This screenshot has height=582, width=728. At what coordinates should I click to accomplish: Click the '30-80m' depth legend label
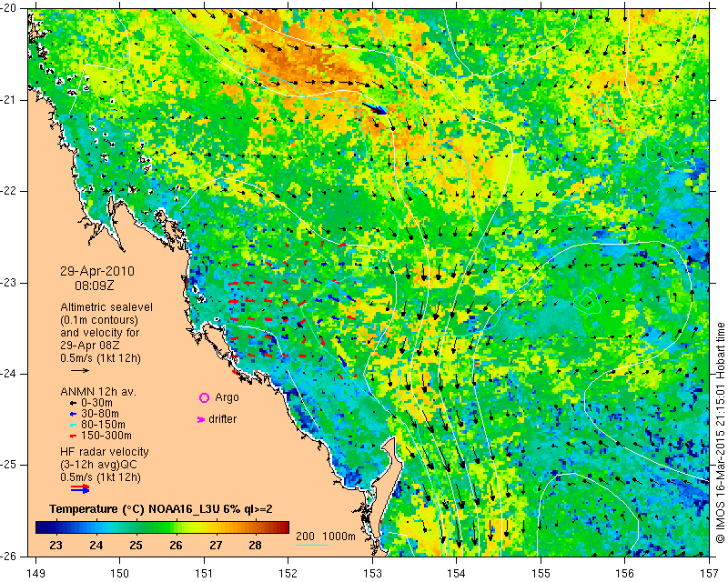(100, 414)
